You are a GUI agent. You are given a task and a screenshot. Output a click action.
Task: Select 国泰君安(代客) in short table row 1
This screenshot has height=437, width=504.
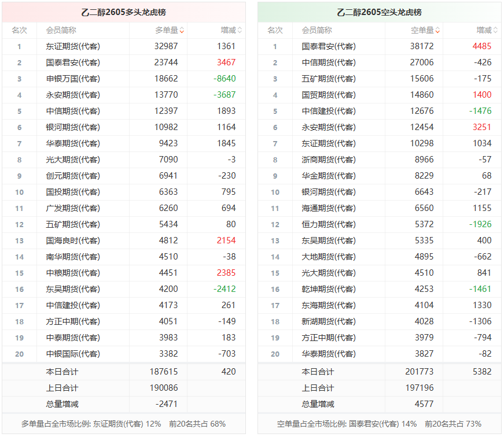(x=329, y=47)
